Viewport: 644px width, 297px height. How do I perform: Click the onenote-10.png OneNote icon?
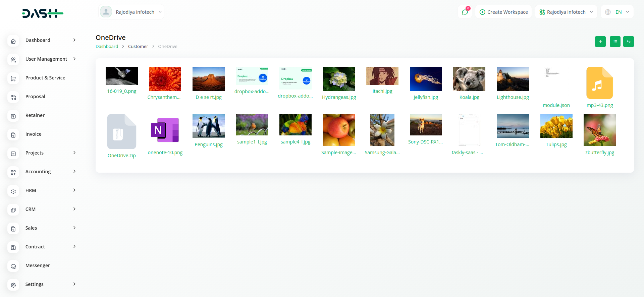(x=165, y=130)
